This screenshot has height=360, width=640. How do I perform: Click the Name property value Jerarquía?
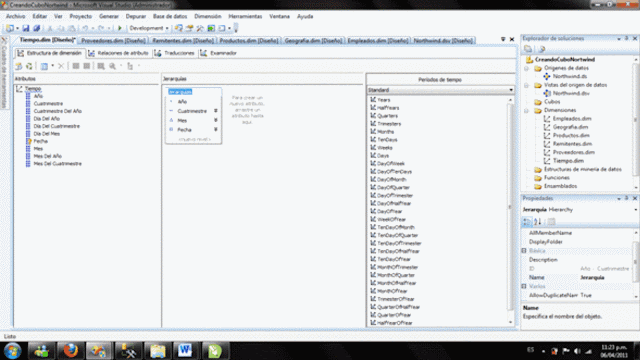(x=592, y=278)
